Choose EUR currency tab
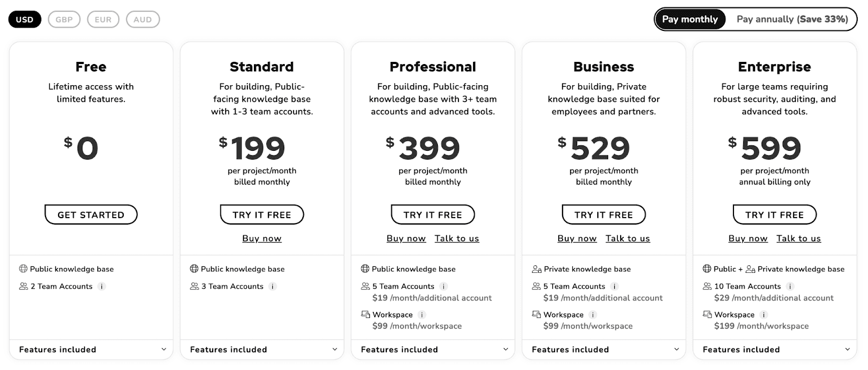868x370 pixels. 103,20
